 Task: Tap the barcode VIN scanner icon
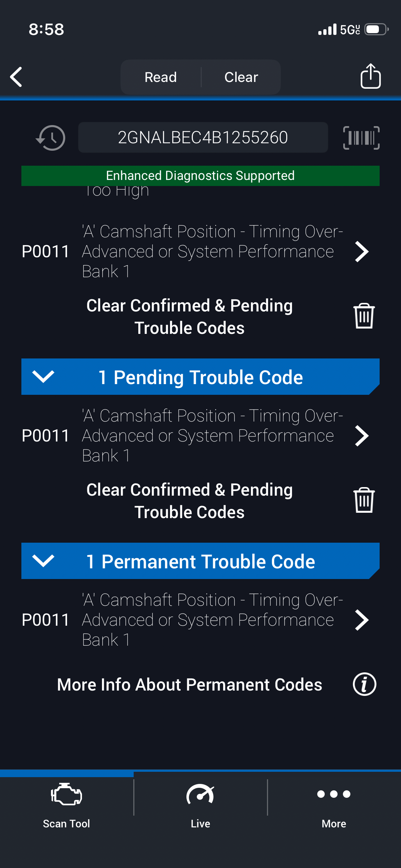point(361,138)
